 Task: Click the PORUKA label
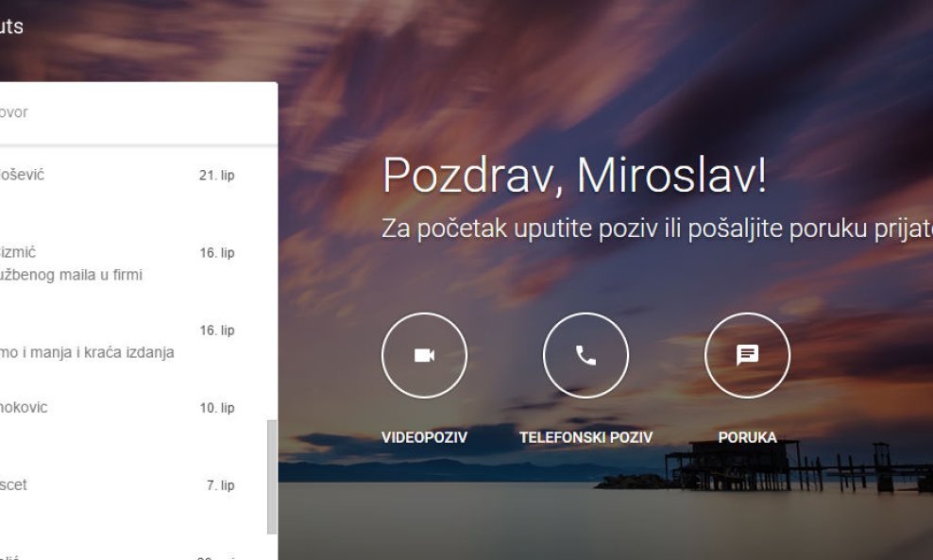(x=747, y=437)
